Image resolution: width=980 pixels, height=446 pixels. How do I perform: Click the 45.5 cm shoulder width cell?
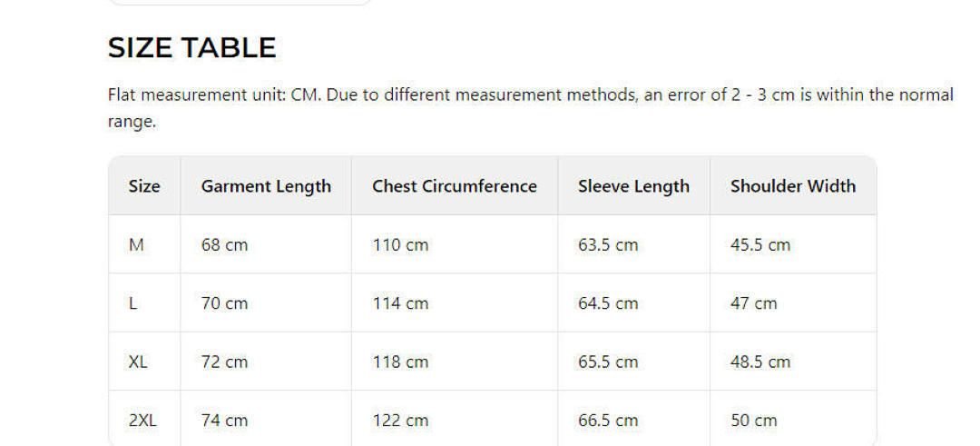click(x=759, y=245)
